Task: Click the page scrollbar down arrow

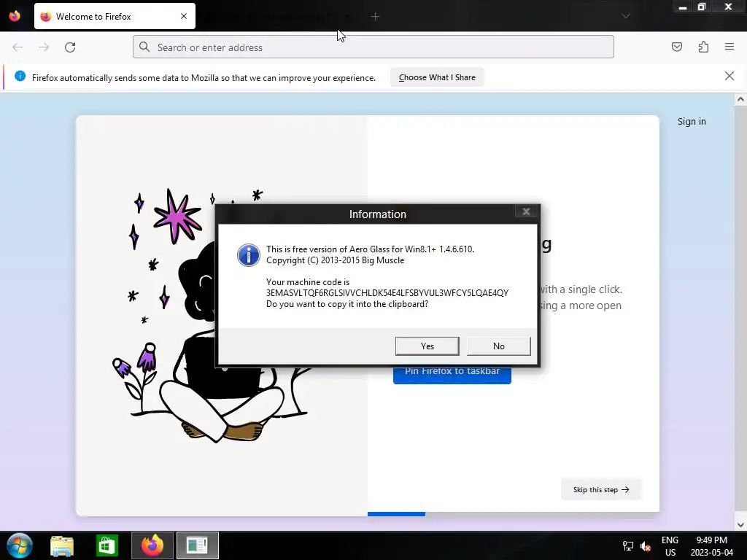Action: (x=740, y=525)
